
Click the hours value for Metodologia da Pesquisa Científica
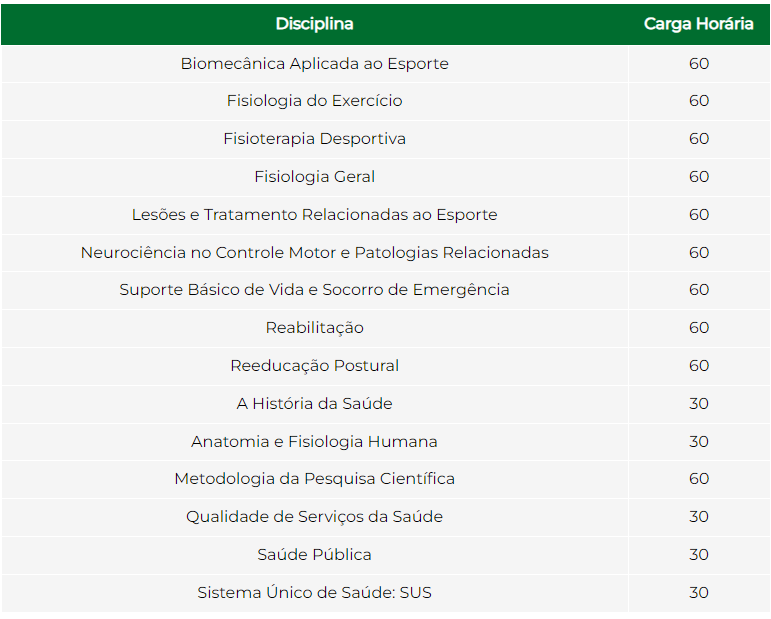coord(698,479)
